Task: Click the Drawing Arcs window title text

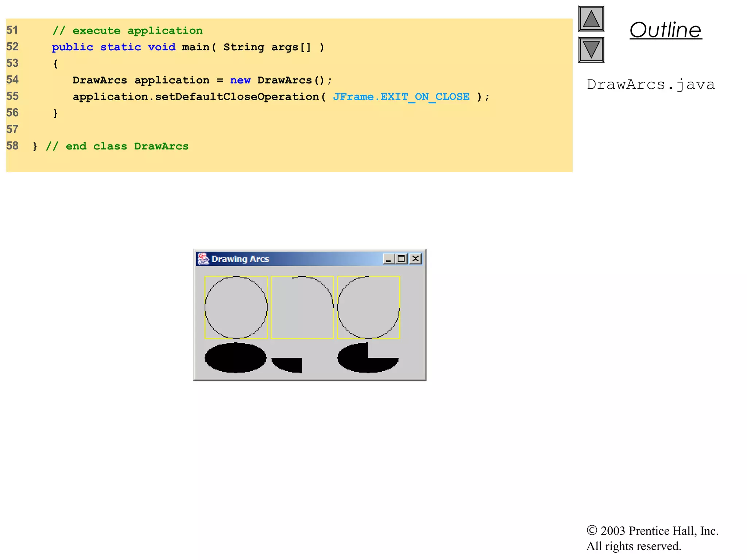Action: point(240,259)
